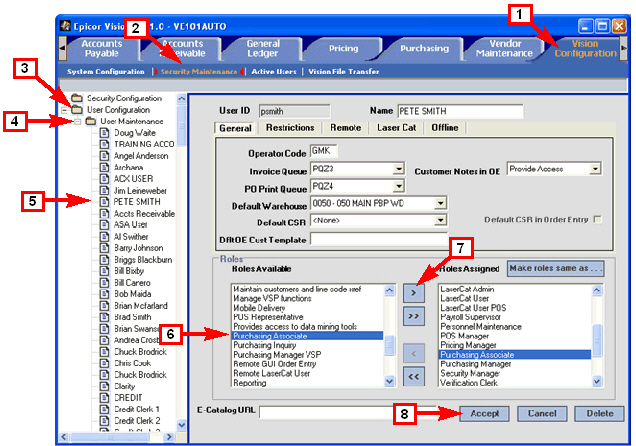Screen dimensions: 636x446
Task: Open the PO Print Queue dropdown
Action: point(399,186)
